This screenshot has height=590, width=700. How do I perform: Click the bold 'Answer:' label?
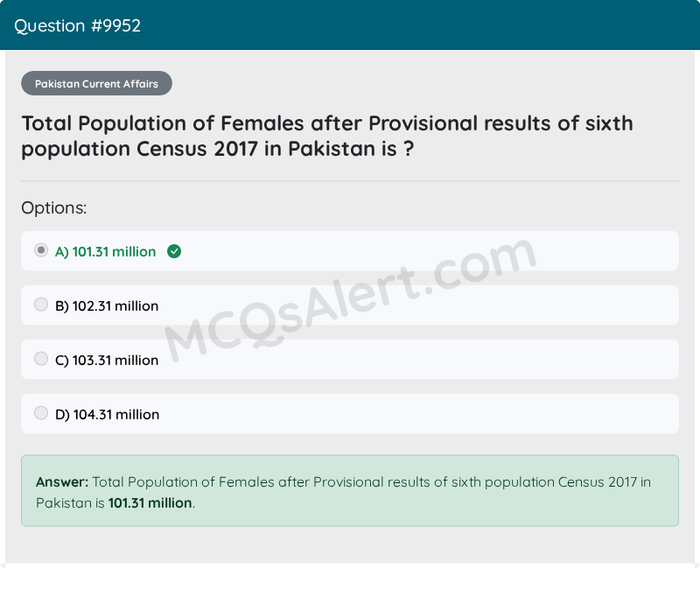(x=62, y=482)
